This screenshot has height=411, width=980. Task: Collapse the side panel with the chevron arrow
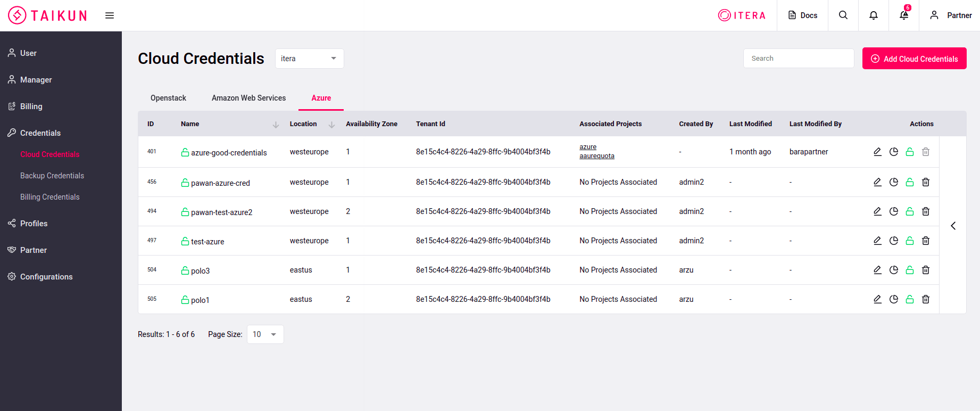click(x=953, y=226)
